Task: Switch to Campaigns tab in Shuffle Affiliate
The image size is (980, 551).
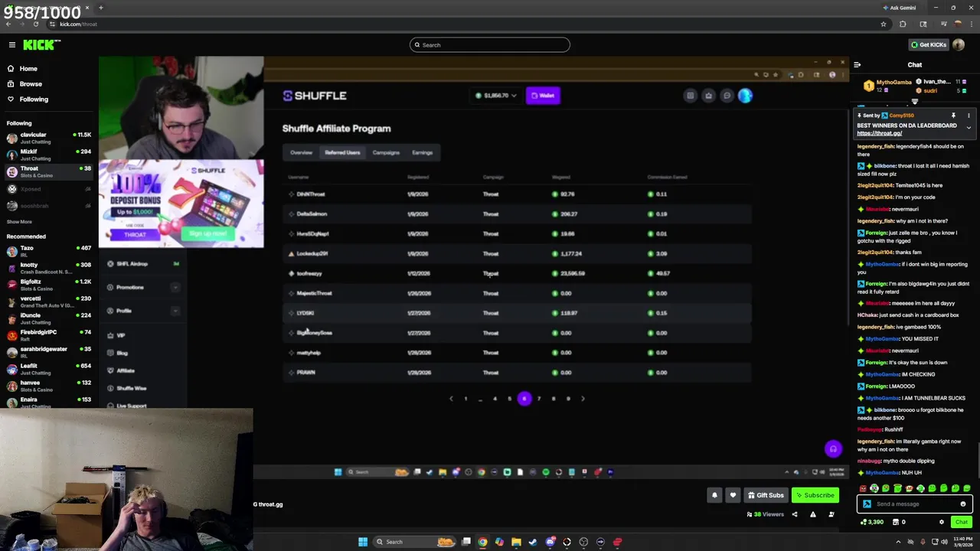Action: (x=386, y=152)
